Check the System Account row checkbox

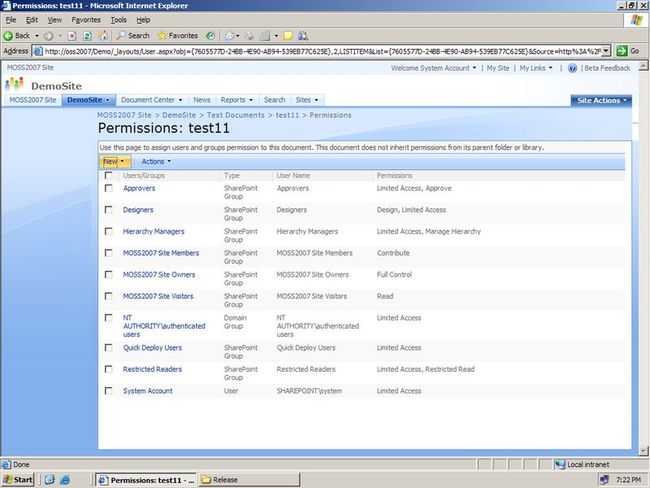pos(109,391)
